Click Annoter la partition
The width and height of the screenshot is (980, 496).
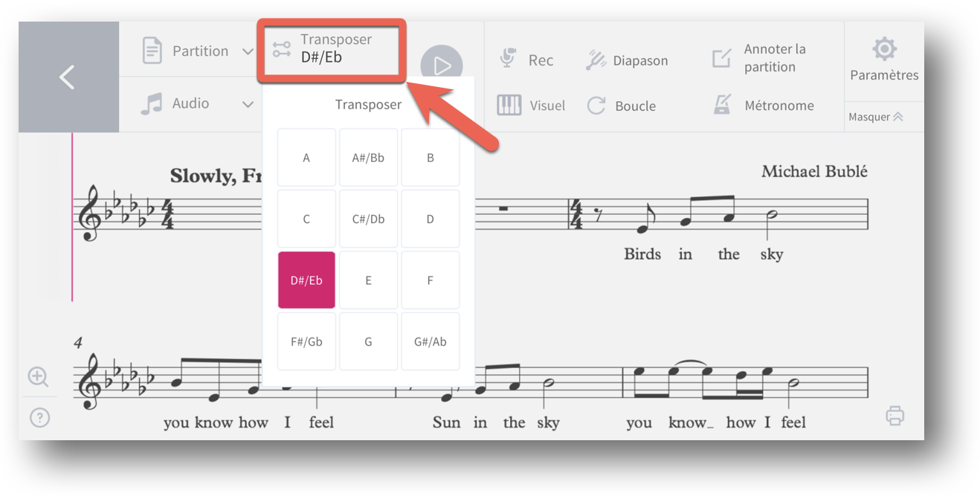coord(758,58)
